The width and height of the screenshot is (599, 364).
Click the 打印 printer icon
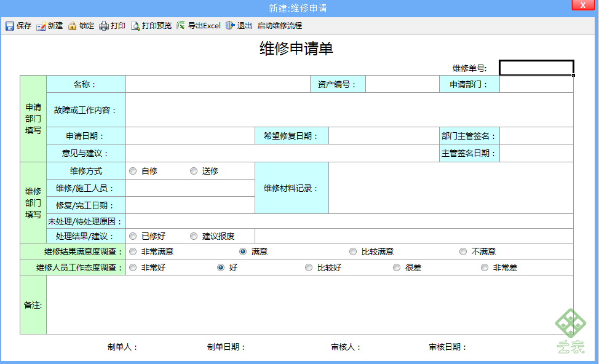tap(104, 26)
